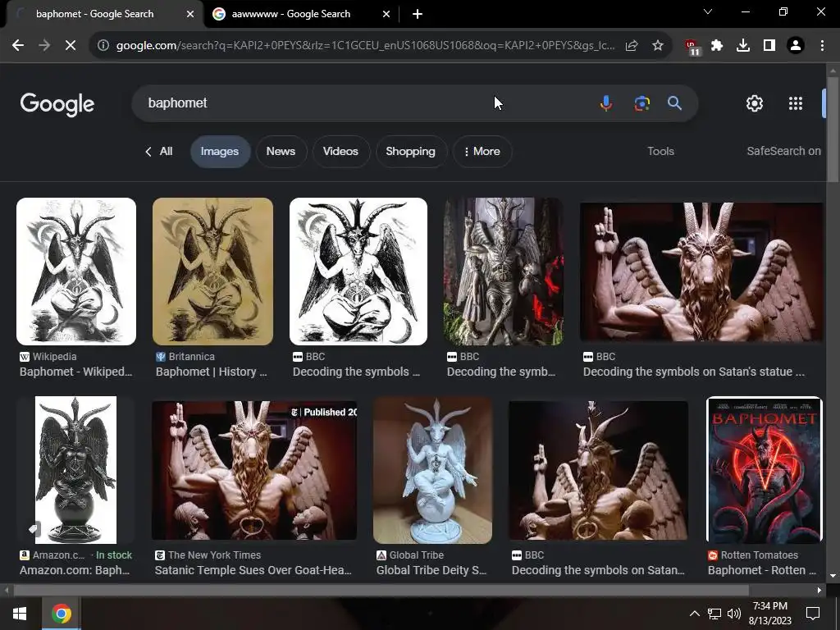Open Chrome three-dot menu
Image resolution: width=840 pixels, height=630 pixels.
click(x=822, y=46)
